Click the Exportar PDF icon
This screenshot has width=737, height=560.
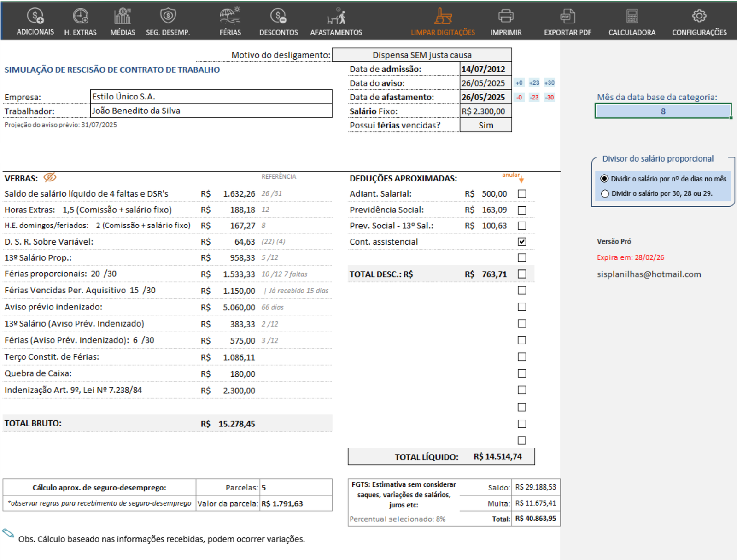click(x=567, y=16)
